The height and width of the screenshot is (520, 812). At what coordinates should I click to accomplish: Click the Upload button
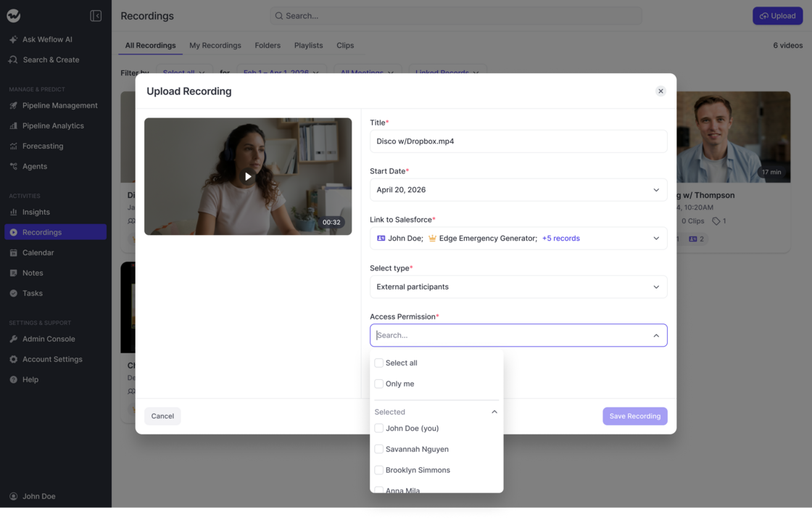point(777,16)
